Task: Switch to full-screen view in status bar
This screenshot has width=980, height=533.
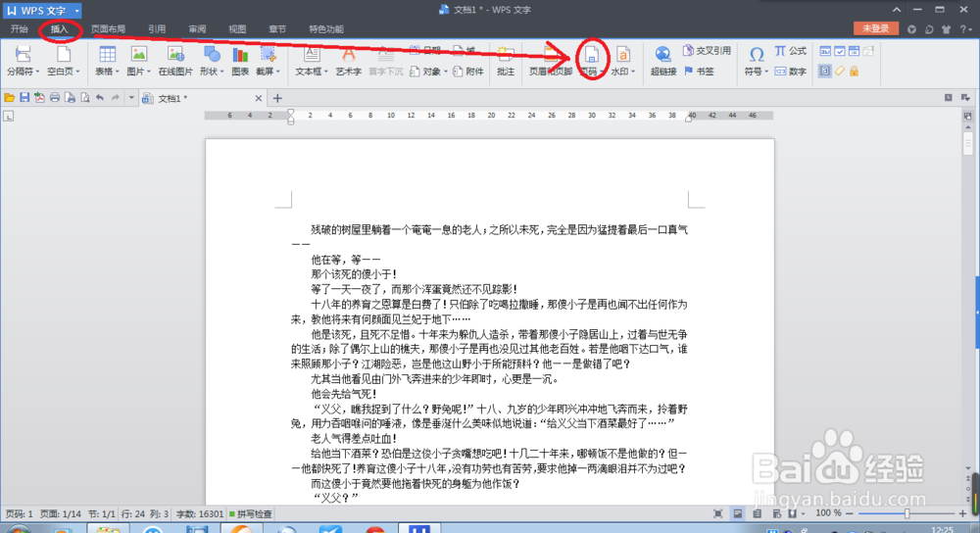Action: click(x=718, y=513)
